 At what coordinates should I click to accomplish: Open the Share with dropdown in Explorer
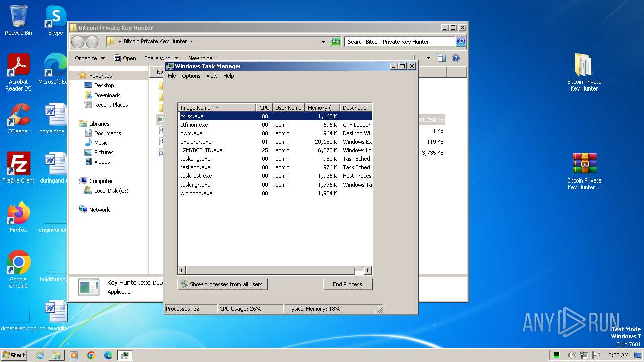(x=161, y=58)
